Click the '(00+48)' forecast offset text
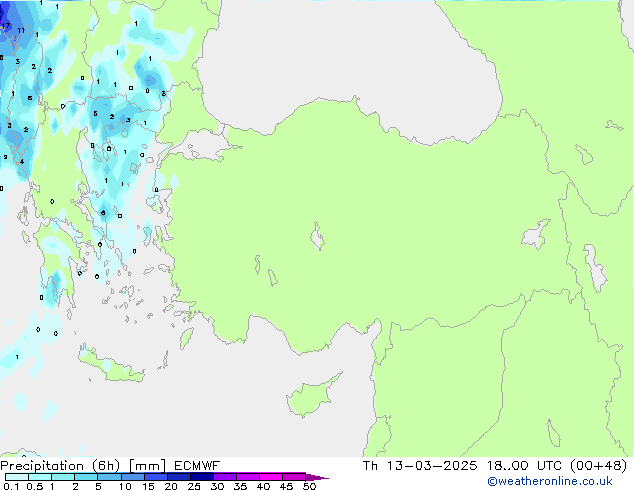634x490 pixels. (x=598, y=466)
